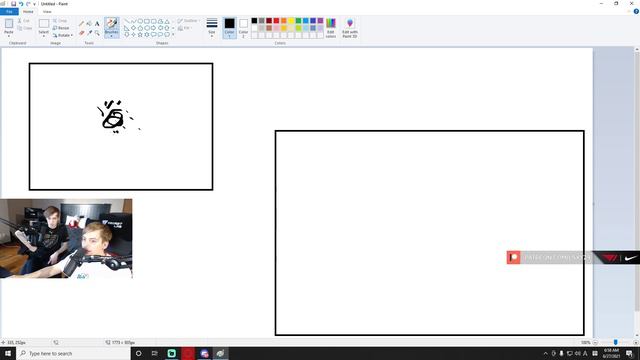Click the Crop button

(60, 20)
